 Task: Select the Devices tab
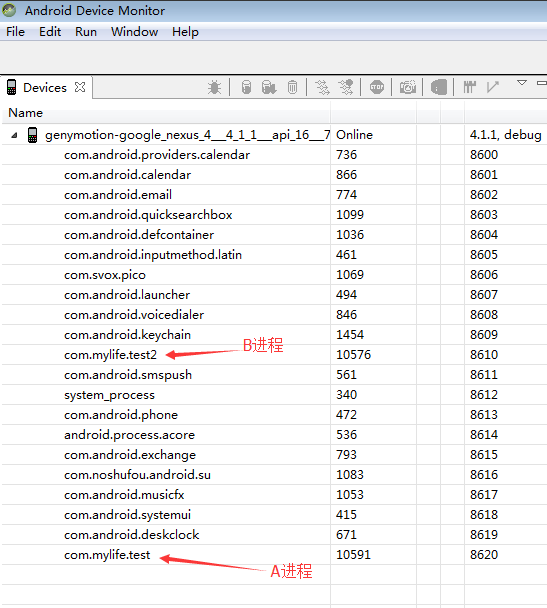tap(45, 88)
